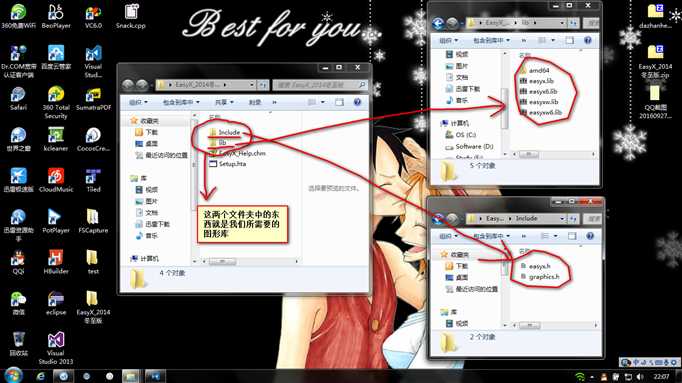682x383 pixels.
Task: Select OS (C:) drive in lib window
Action: pyautogui.click(x=460, y=135)
